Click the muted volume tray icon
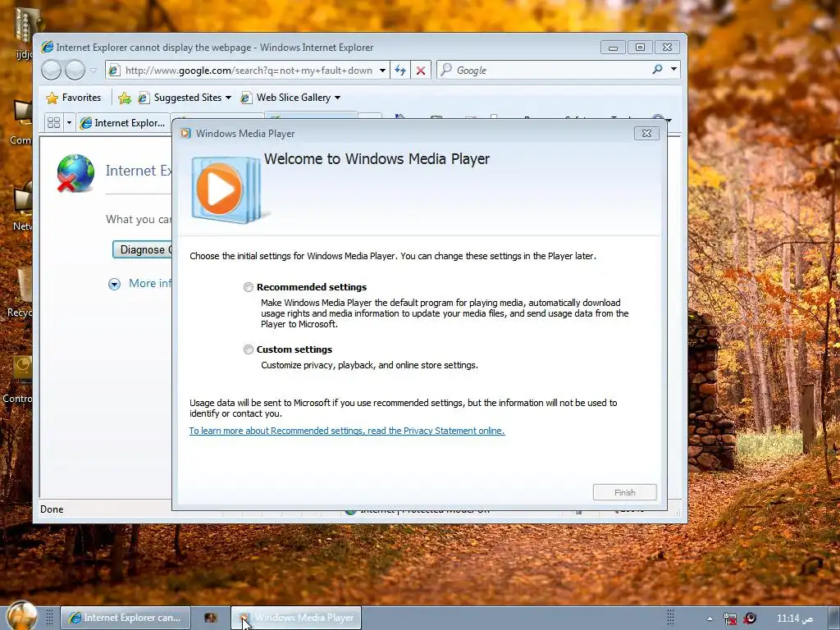This screenshot has height=630, width=840. coord(750,619)
